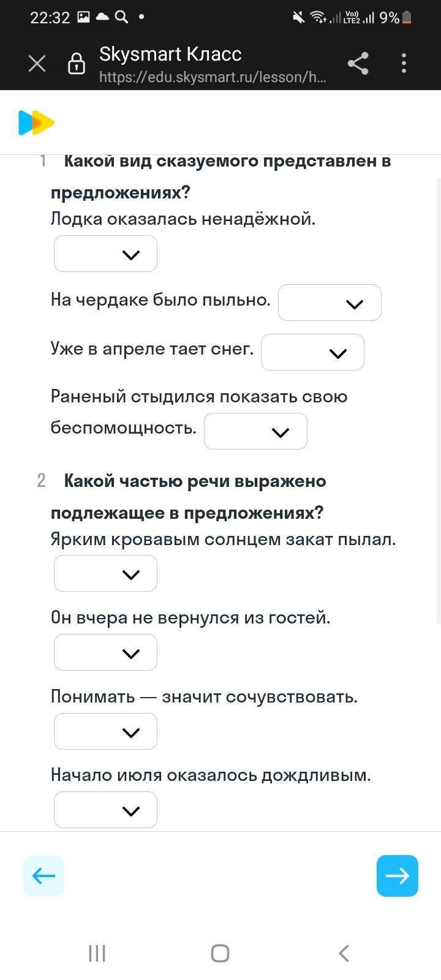Tap the share icon in header
The height and width of the screenshot is (980, 441).
coord(358,63)
